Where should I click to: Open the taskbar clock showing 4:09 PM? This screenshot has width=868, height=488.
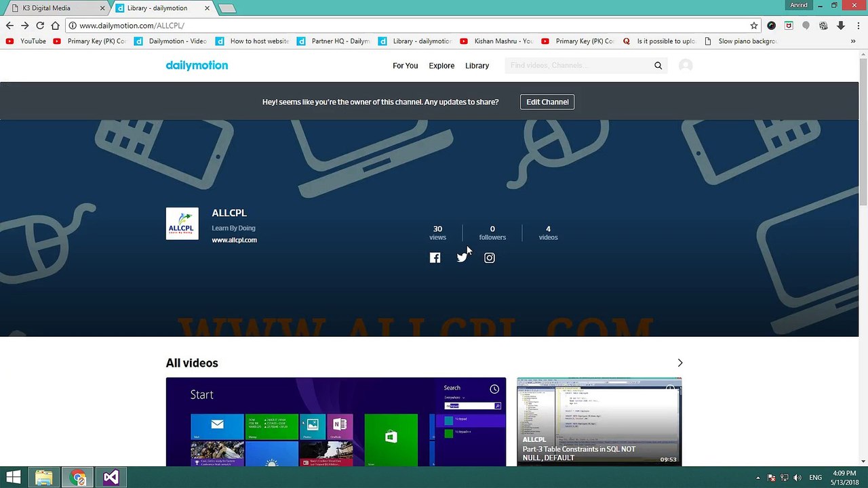coord(844,478)
